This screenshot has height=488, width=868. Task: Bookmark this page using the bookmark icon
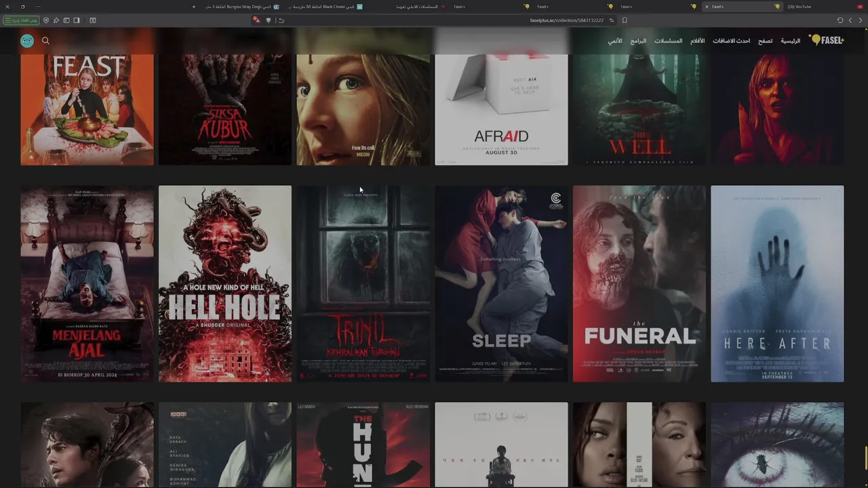pos(625,20)
